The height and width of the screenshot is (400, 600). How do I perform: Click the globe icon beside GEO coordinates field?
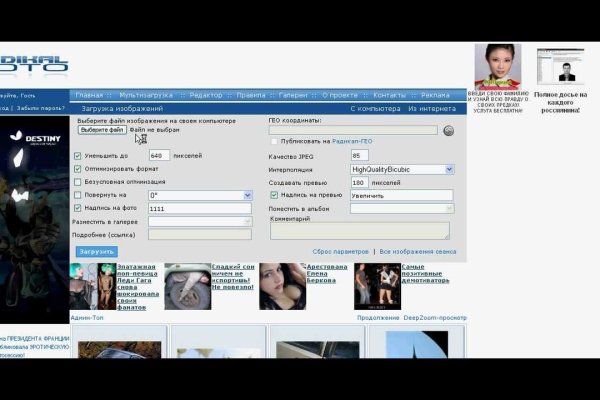click(449, 130)
